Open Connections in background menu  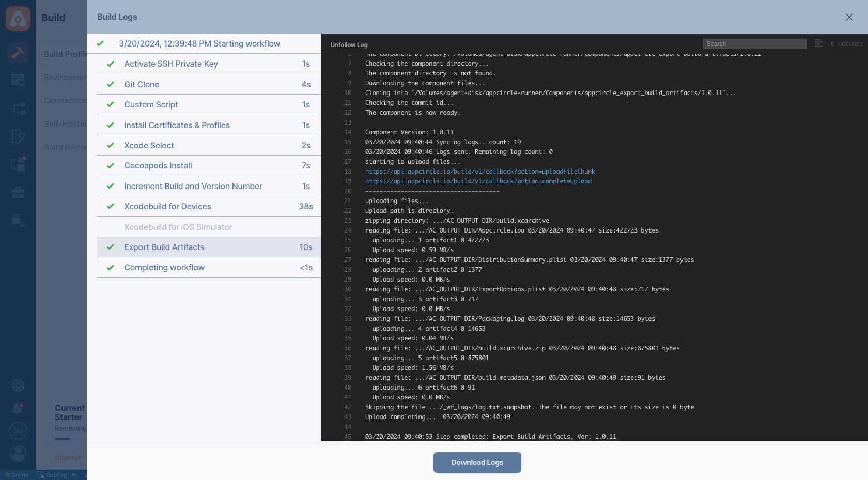(65, 101)
